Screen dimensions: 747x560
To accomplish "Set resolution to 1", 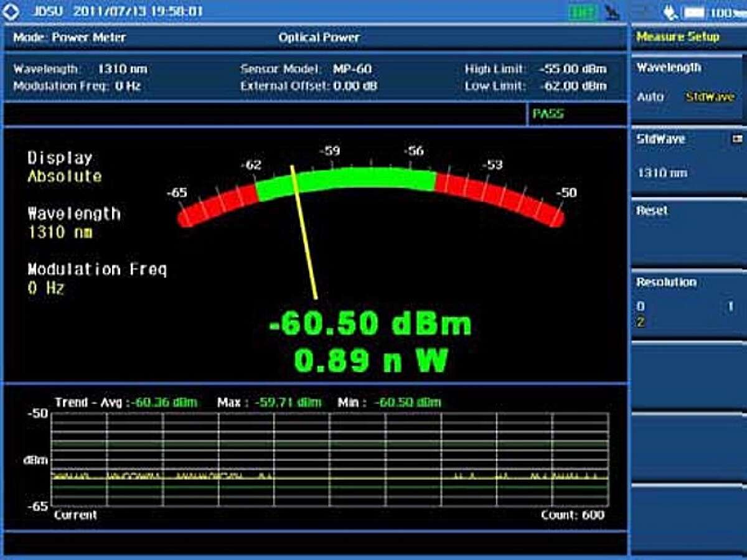I will coord(731,307).
